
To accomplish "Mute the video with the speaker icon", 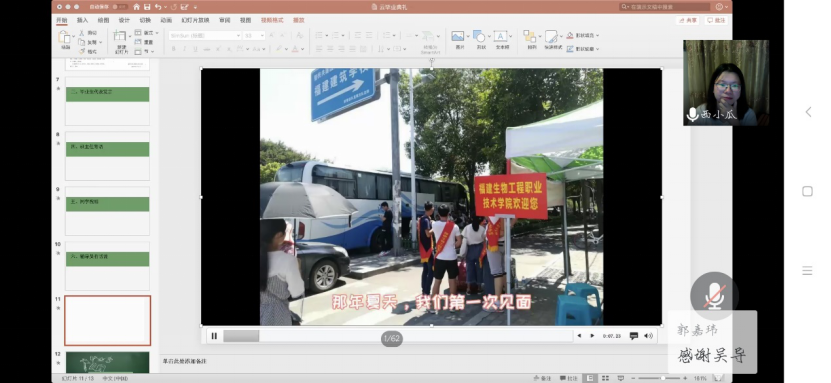I will click(x=648, y=336).
